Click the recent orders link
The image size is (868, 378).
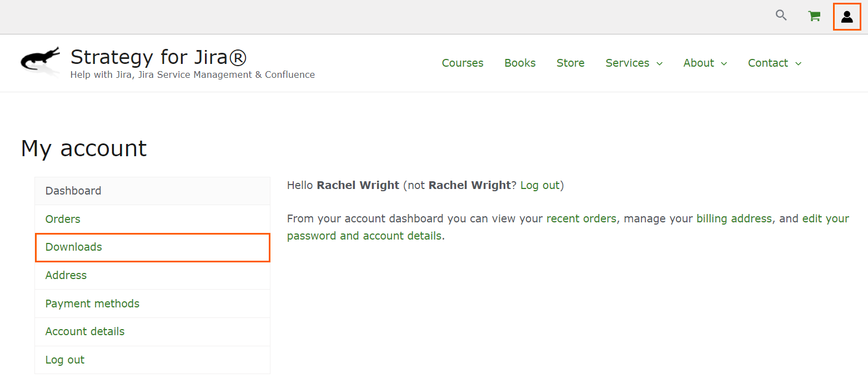click(x=581, y=218)
